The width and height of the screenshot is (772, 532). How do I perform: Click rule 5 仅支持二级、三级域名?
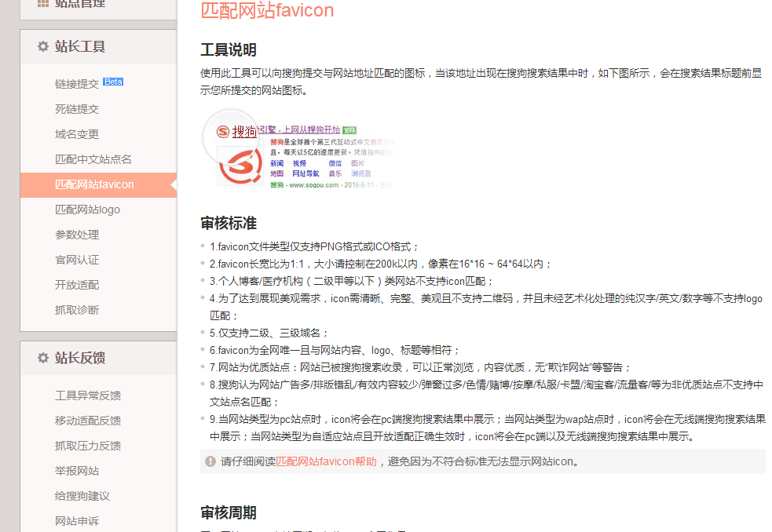coord(269,333)
